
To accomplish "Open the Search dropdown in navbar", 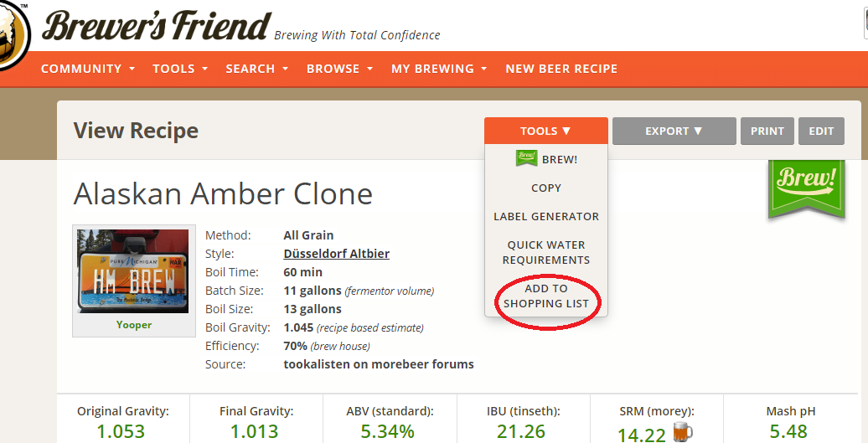I will [x=256, y=69].
